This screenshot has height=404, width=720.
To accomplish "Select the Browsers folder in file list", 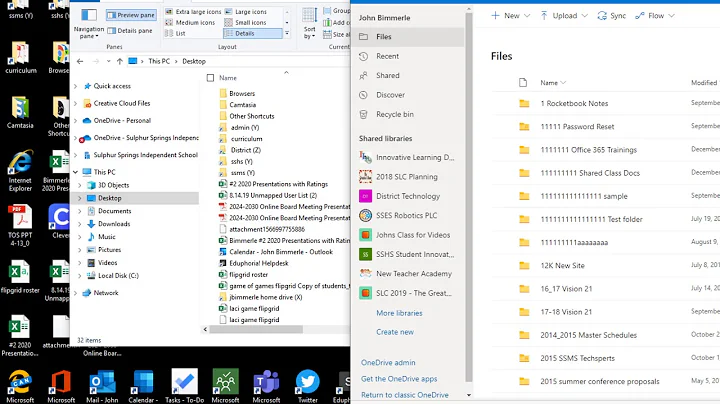I will [242, 93].
